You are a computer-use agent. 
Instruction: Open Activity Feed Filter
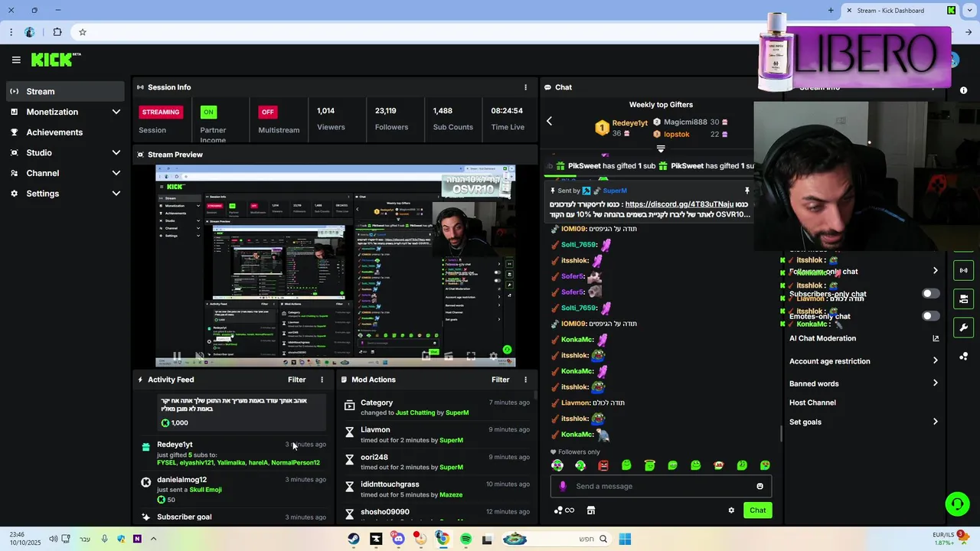[296, 380]
